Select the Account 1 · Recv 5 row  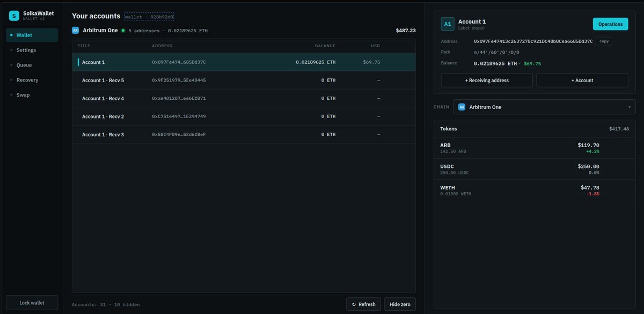[x=244, y=81]
